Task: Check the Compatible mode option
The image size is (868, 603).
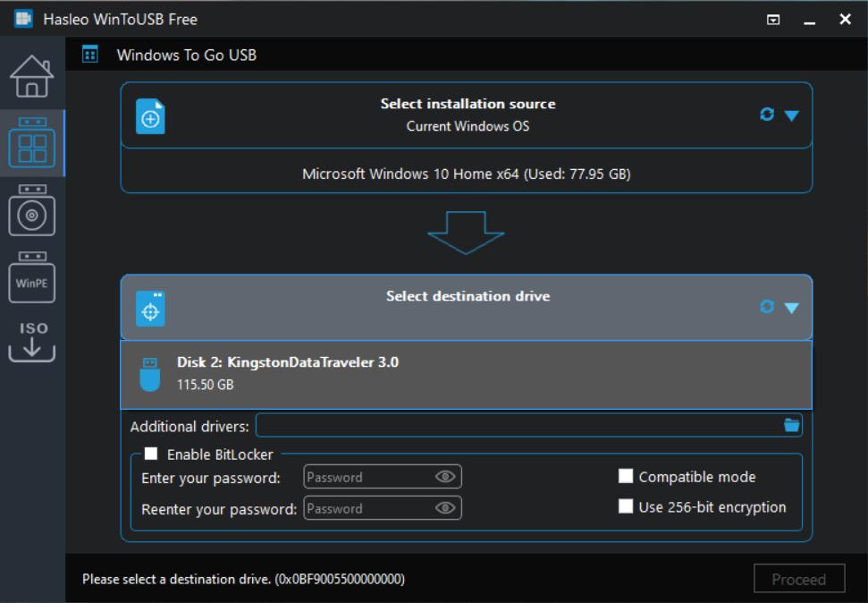Action: 626,477
